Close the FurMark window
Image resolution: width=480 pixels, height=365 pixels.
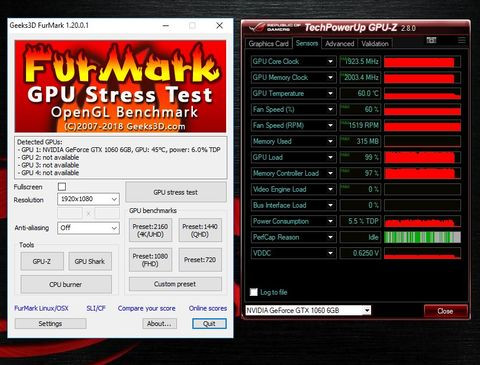pos(219,26)
